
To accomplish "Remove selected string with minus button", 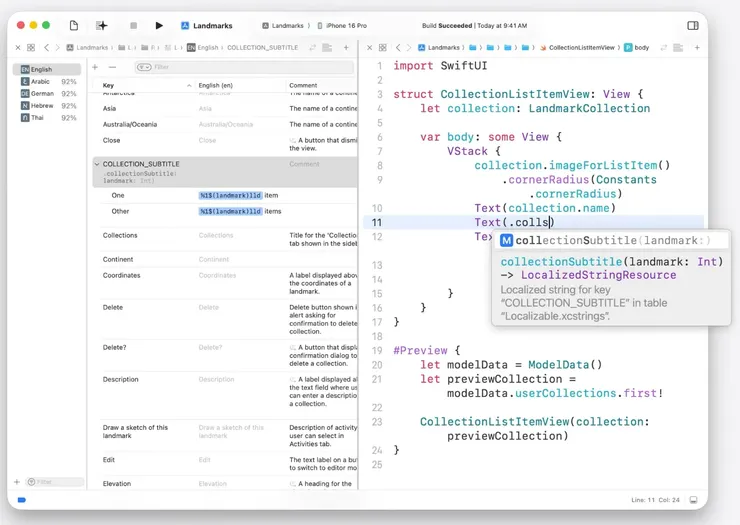I will tap(112, 67).
